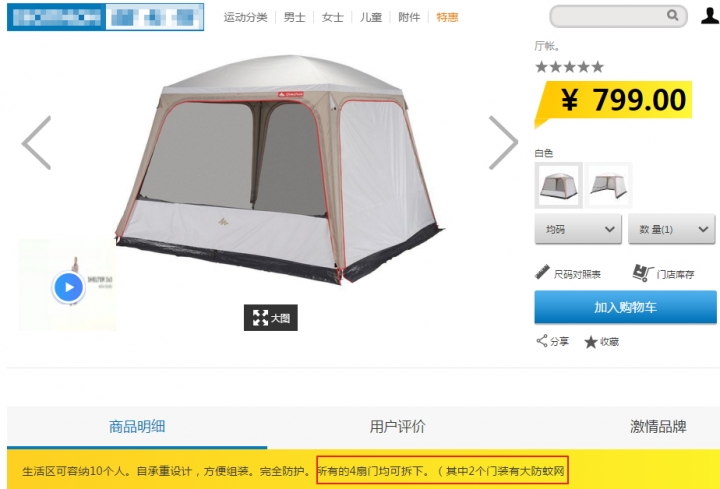
Task: Show the previous product image arrow
Action: [x=36, y=143]
